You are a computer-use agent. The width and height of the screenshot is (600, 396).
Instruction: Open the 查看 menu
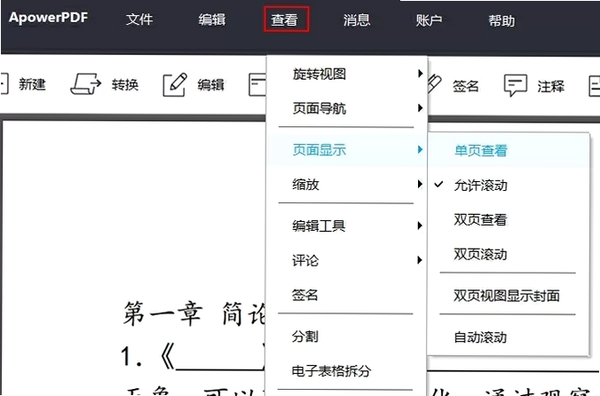point(284,20)
